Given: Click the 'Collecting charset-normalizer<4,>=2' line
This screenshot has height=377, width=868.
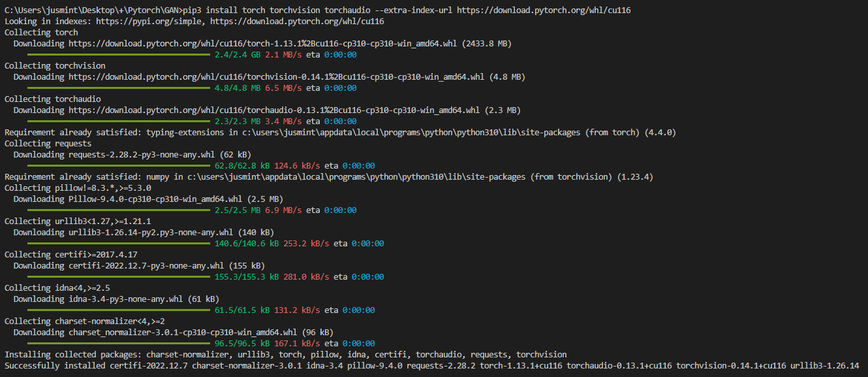Looking at the screenshot, I should [85, 321].
